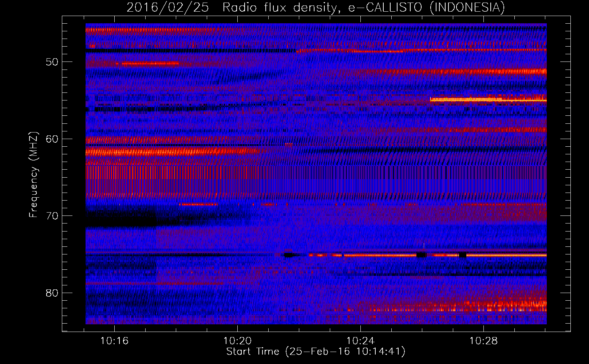Click the 10:20 time tick label
This screenshot has height=364, width=589.
(237, 341)
